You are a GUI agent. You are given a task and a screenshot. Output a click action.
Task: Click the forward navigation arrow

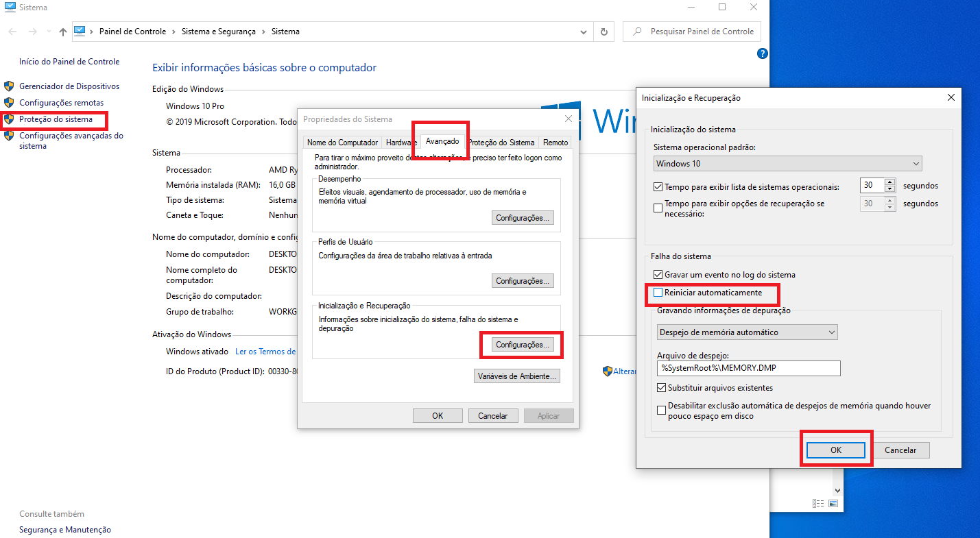coord(32,32)
